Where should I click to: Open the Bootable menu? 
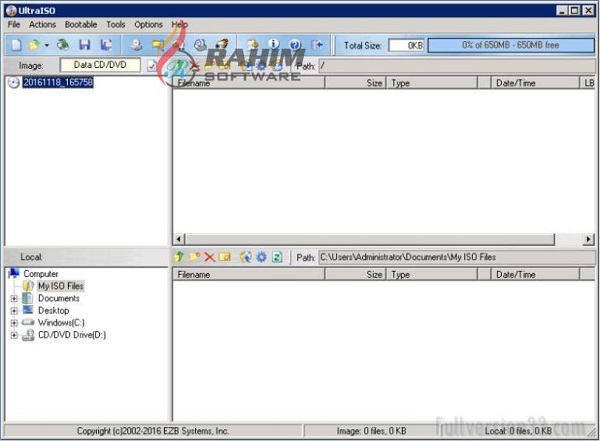pos(81,24)
